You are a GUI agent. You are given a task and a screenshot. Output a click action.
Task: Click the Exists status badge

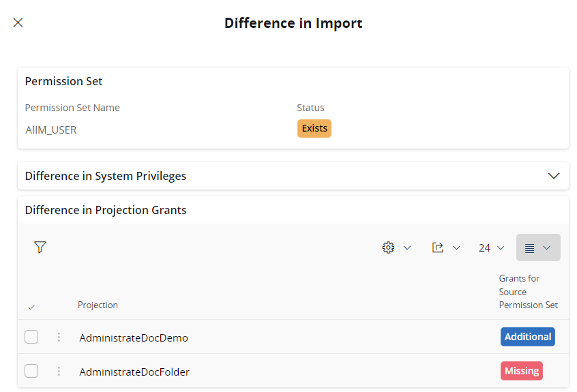coord(314,128)
